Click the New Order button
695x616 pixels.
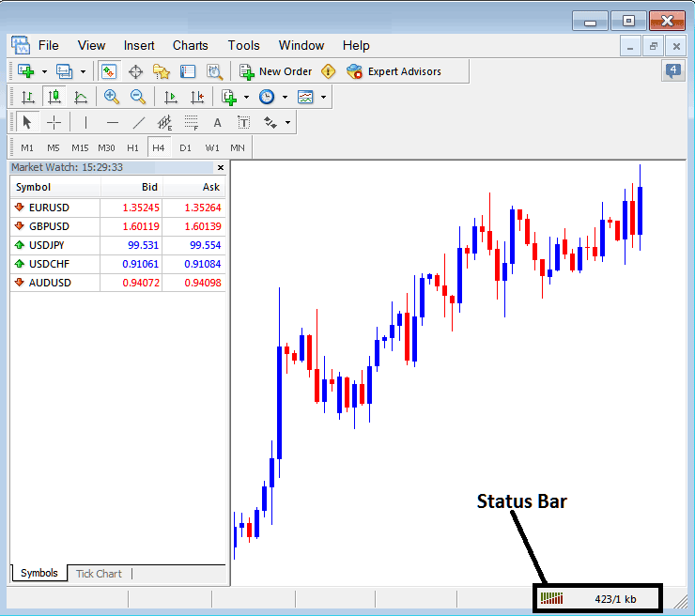coord(276,71)
